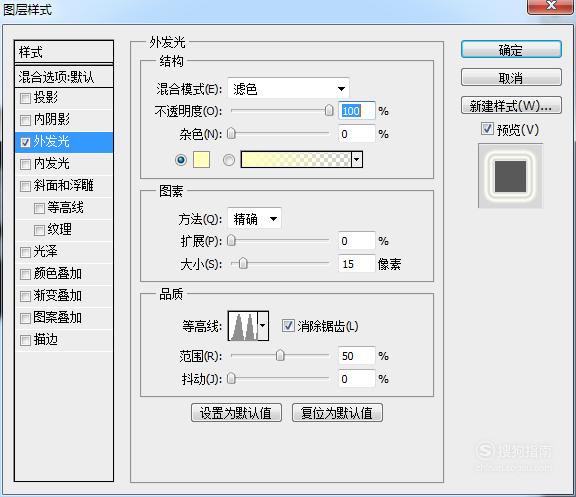The width and height of the screenshot is (576, 497).
Task: Select 混合选项:默认 in the styles list
Action: [64, 77]
